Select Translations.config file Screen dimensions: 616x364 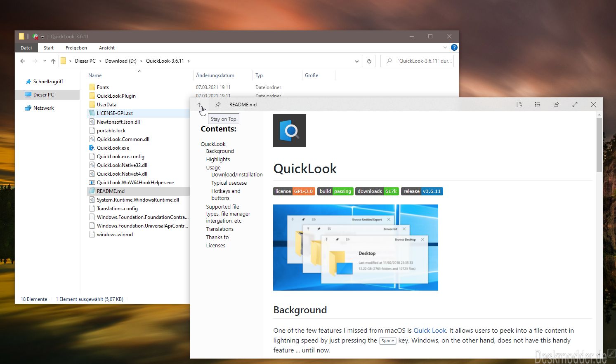click(117, 209)
